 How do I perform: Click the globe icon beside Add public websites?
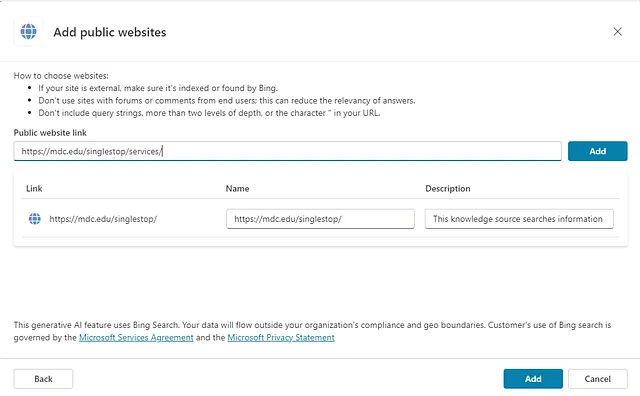(29, 31)
